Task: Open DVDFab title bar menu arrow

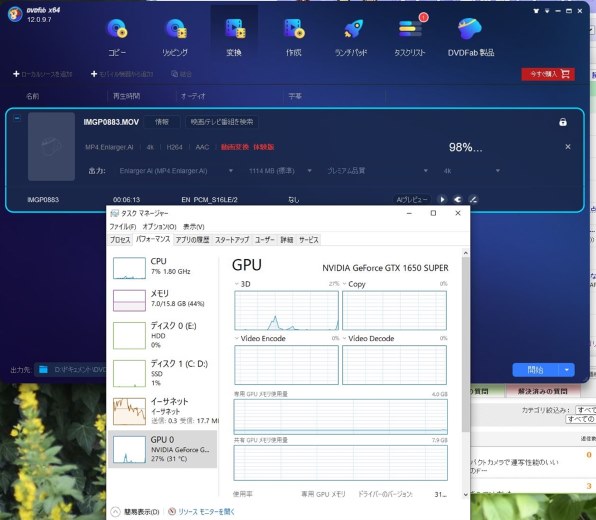Action: point(547,11)
